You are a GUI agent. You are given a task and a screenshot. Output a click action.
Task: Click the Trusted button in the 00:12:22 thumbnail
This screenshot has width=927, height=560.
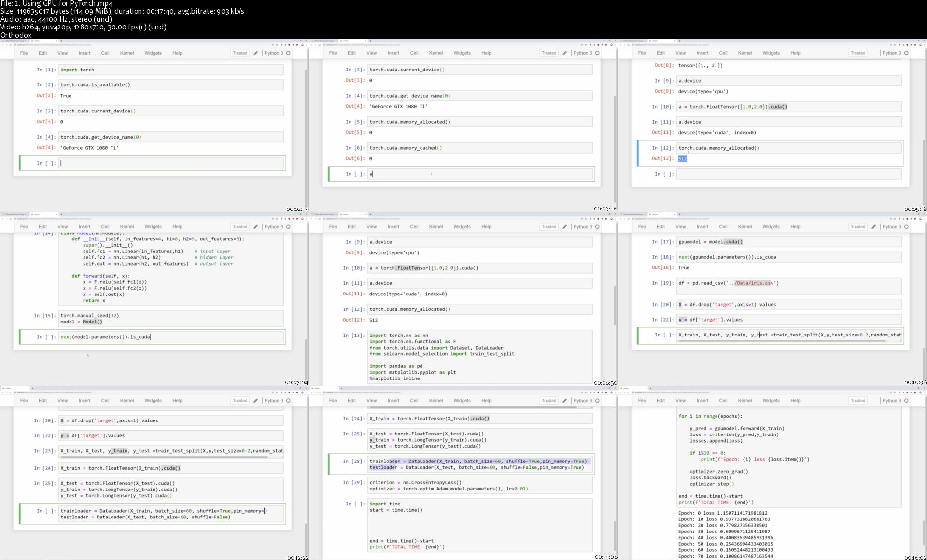click(x=240, y=401)
